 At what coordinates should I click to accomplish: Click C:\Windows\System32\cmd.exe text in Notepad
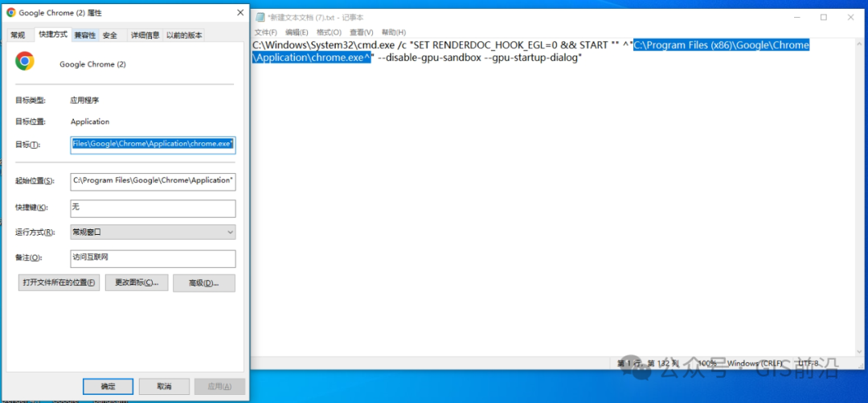[x=322, y=46]
